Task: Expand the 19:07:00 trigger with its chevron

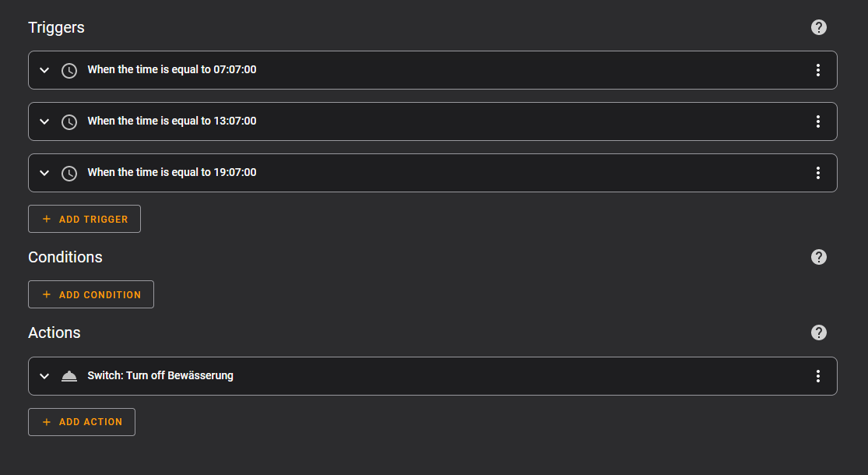Action: 44,173
